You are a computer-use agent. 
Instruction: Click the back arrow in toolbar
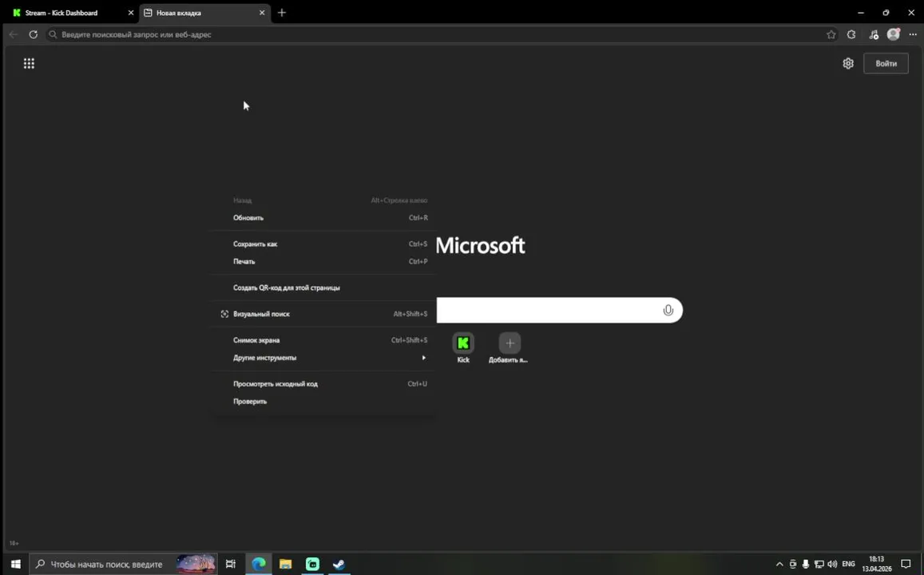tap(13, 35)
